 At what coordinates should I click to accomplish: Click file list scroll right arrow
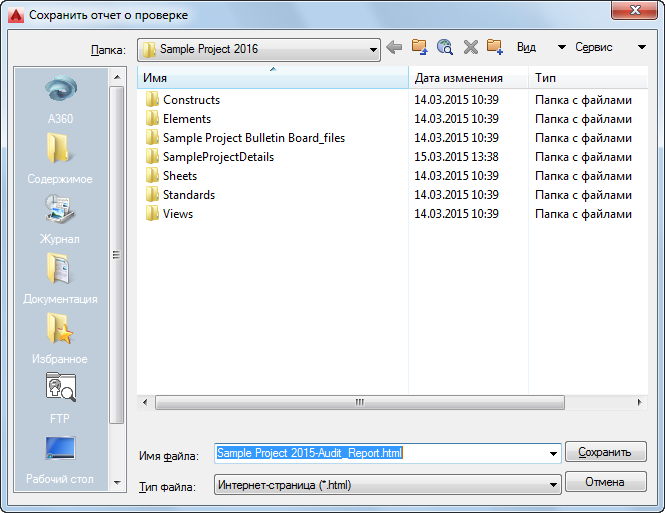pos(639,402)
